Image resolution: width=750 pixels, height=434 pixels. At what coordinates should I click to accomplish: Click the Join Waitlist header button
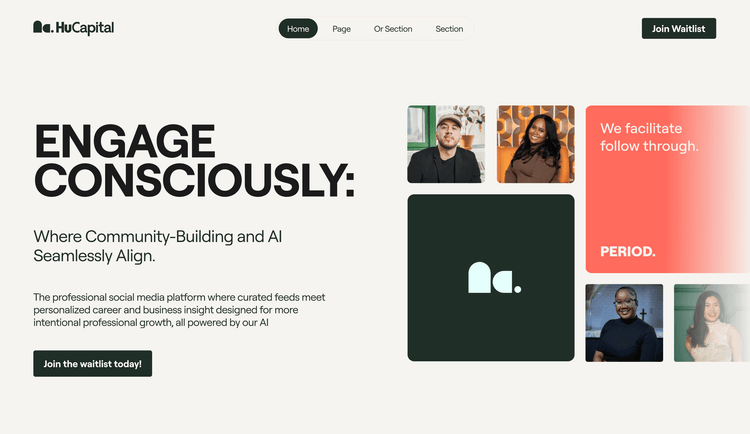(x=679, y=28)
